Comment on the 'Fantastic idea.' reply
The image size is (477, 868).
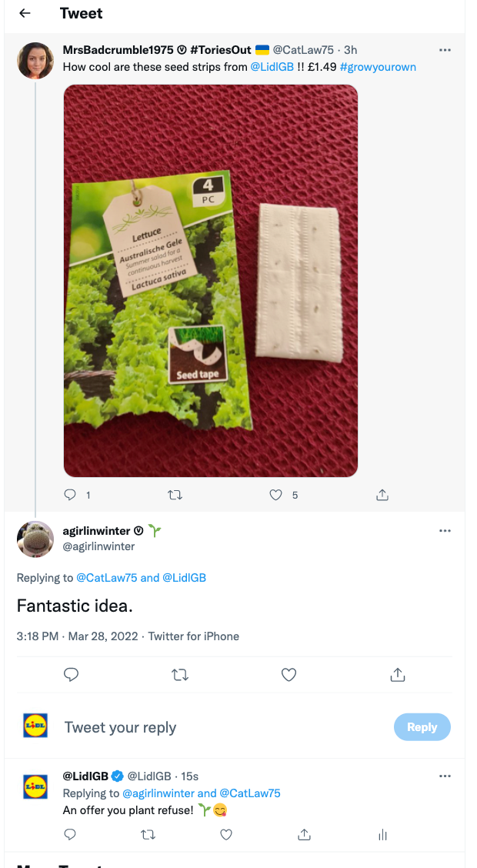[x=71, y=675]
